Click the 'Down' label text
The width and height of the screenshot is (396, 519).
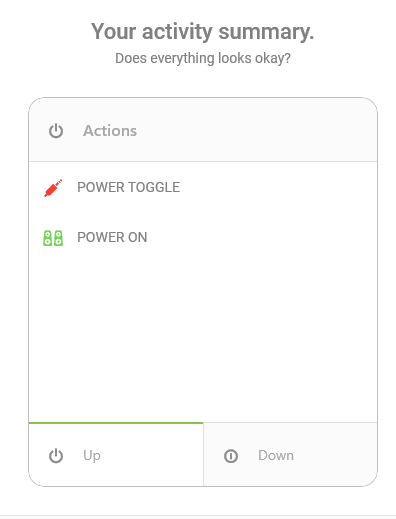point(276,455)
